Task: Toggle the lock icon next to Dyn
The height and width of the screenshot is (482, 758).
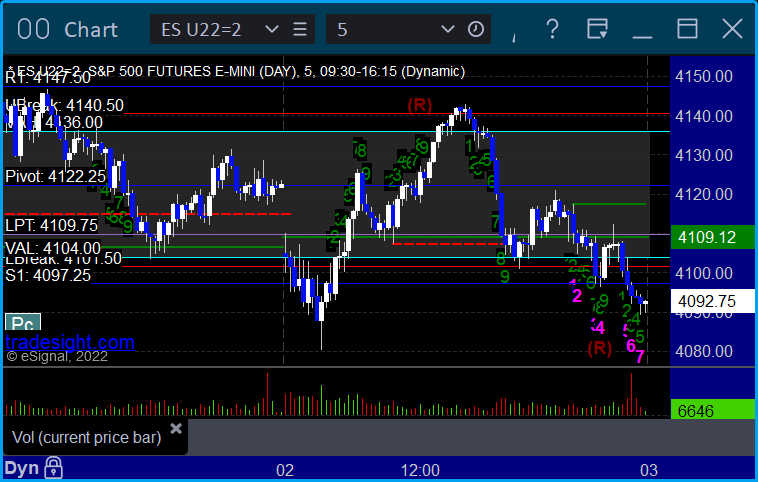Action: point(53,467)
